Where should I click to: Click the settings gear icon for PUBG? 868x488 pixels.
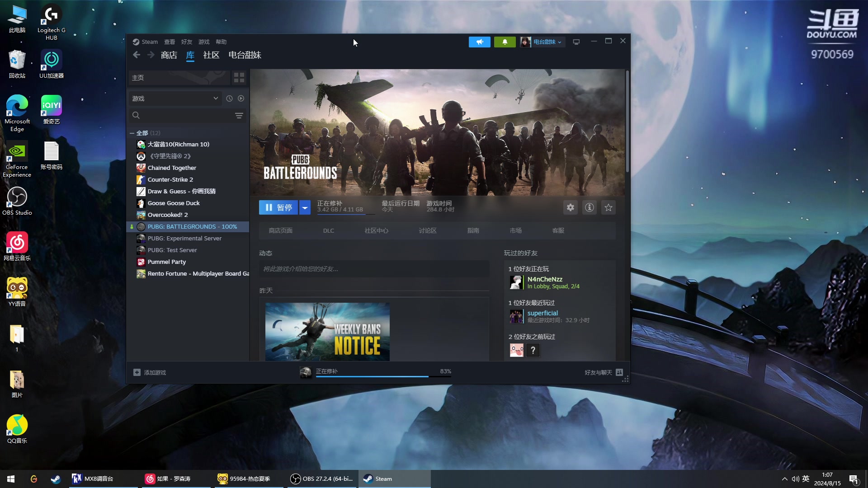(x=571, y=207)
